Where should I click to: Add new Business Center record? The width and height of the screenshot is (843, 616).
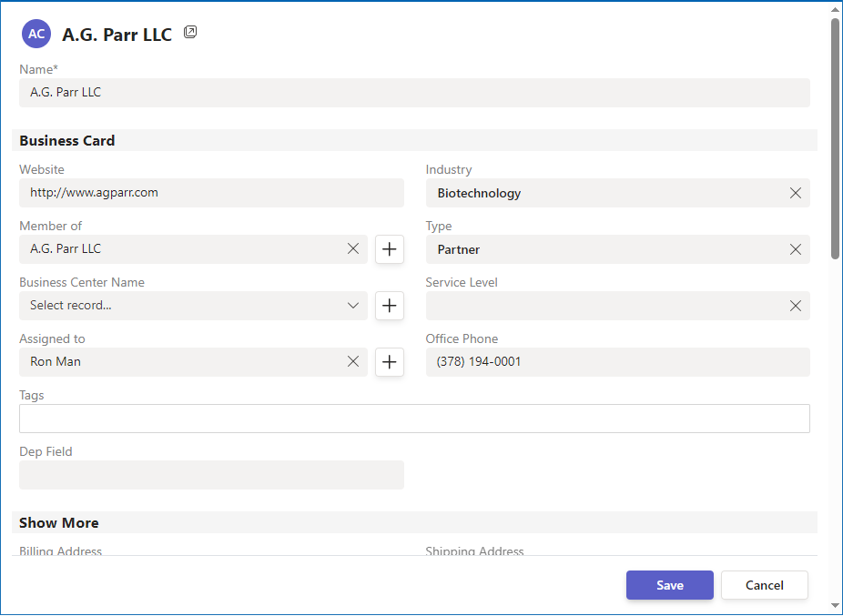[390, 306]
